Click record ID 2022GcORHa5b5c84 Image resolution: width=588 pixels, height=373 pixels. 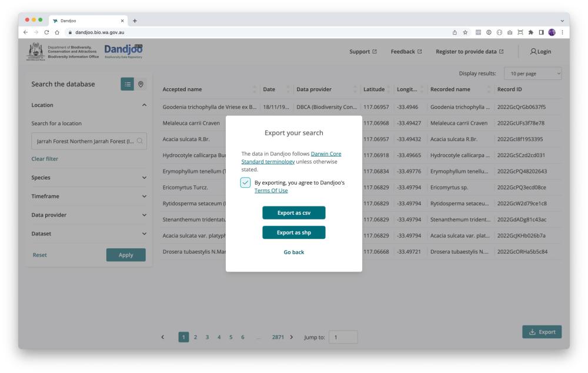point(522,252)
